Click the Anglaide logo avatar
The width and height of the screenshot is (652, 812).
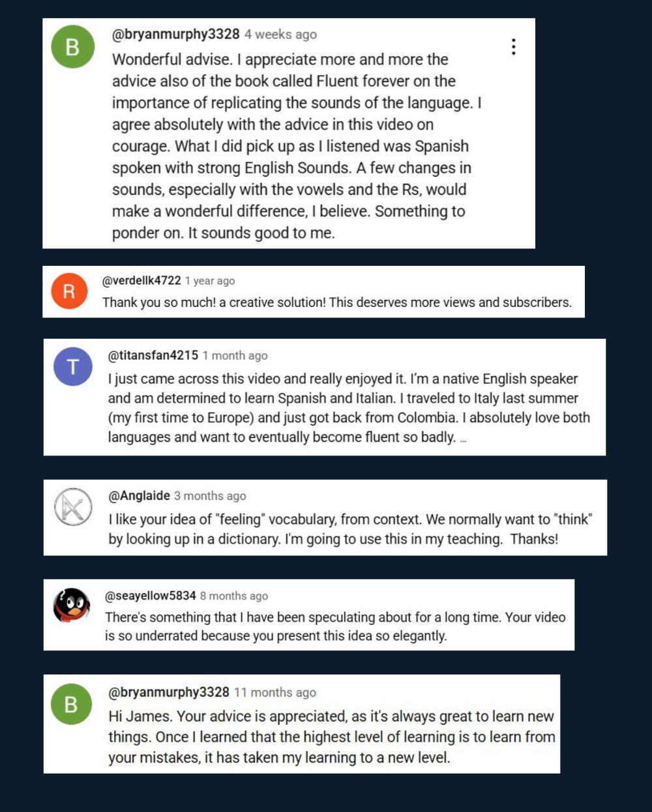pyautogui.click(x=72, y=507)
